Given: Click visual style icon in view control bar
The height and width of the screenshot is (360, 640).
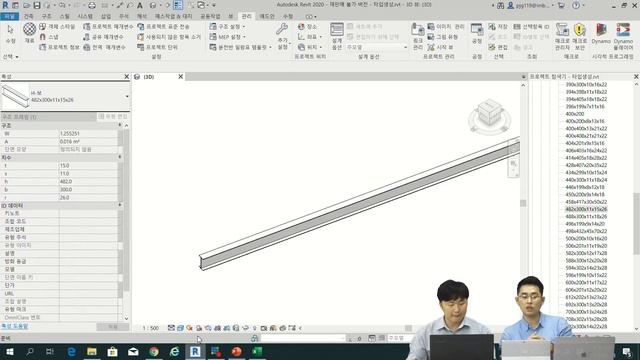Looking at the screenshot, I should (x=180, y=328).
